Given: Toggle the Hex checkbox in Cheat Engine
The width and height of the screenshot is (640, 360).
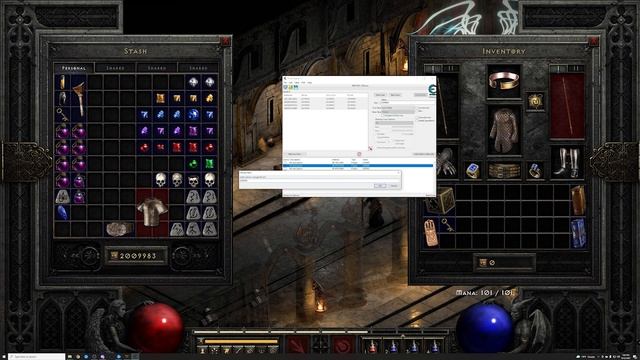Looking at the screenshot, I should 376,102.
